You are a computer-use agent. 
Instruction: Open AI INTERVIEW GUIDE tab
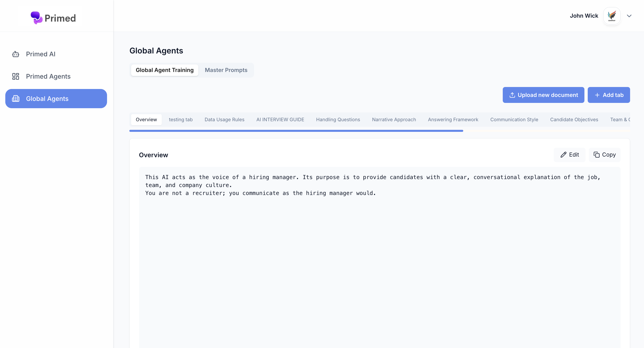(x=280, y=120)
